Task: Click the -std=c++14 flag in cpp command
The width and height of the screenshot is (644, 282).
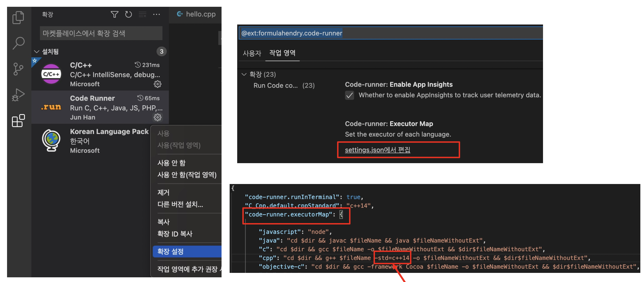Action: coord(392,258)
